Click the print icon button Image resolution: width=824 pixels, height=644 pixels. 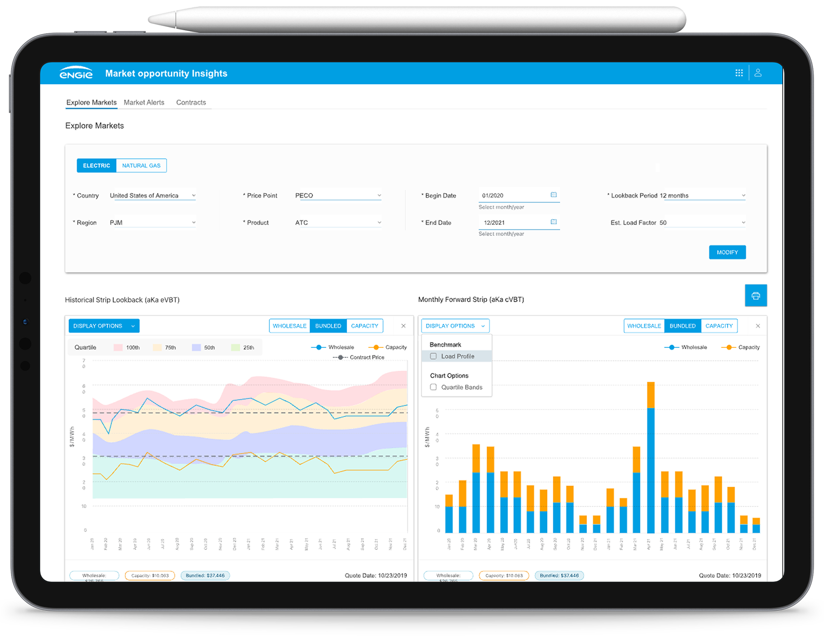[x=756, y=296]
